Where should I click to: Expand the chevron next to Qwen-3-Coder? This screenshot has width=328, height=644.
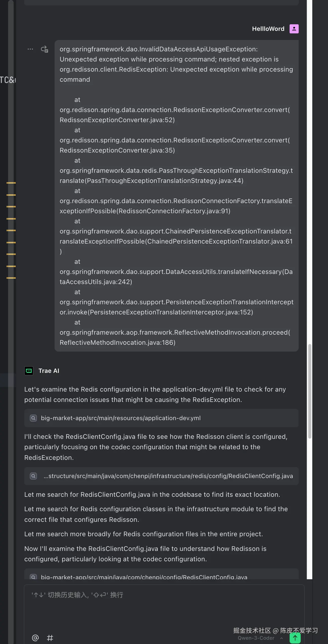[281, 638]
